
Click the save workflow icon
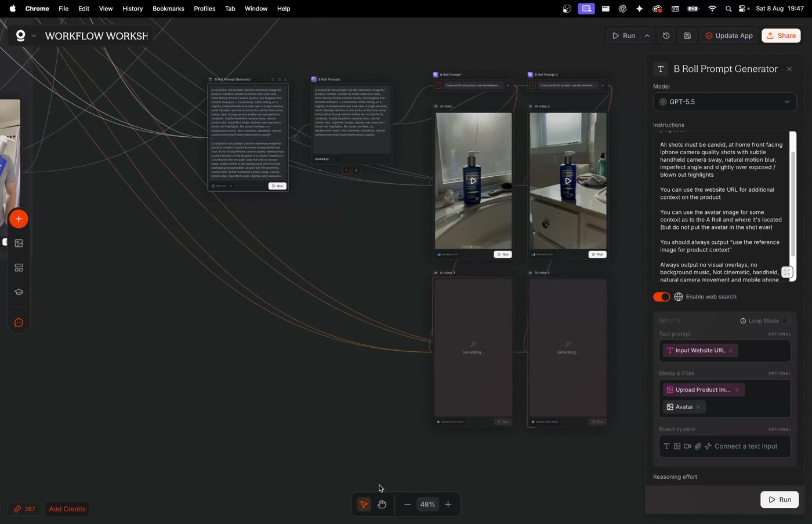pos(687,36)
